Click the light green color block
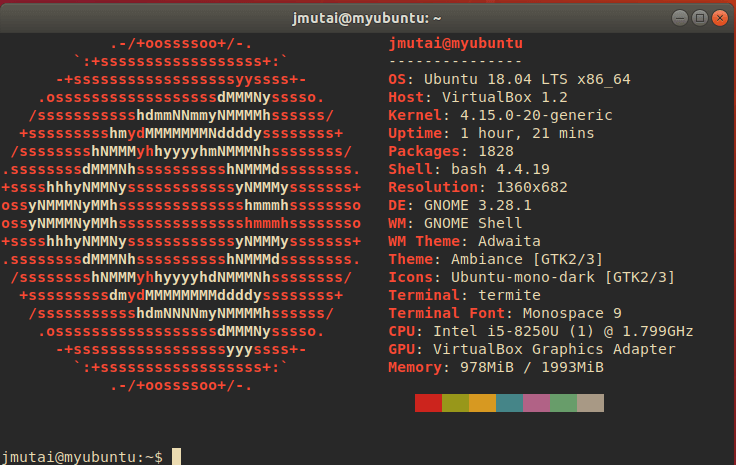The height and width of the screenshot is (465, 736). click(x=563, y=403)
